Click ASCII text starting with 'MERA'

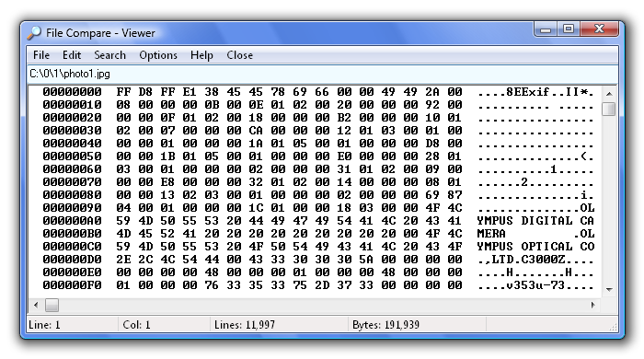(535, 233)
